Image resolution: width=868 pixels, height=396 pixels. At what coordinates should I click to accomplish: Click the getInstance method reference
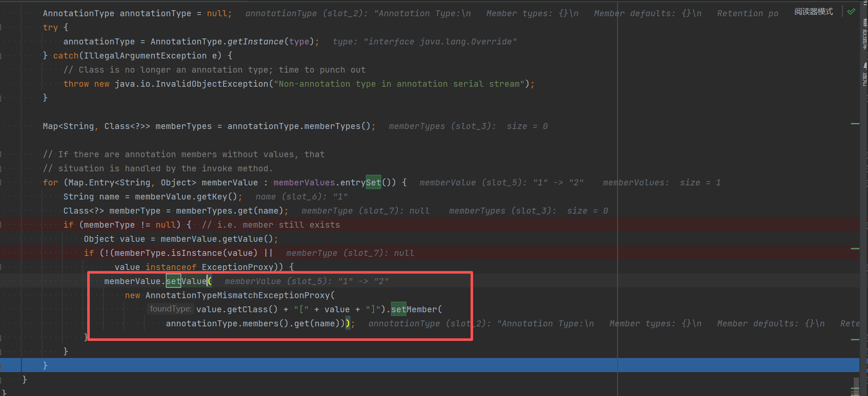(x=255, y=41)
